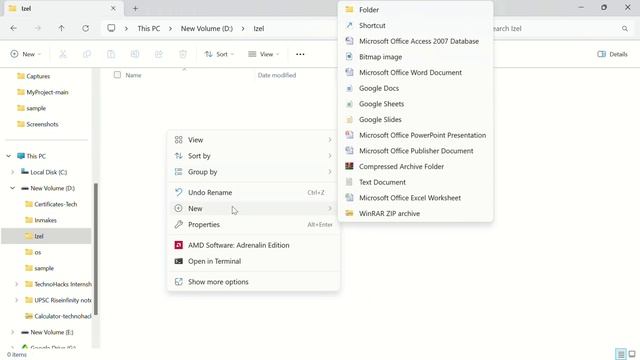
Task: Expand the UPSC Riseinfinity folder node
Action: [x=17, y=300]
